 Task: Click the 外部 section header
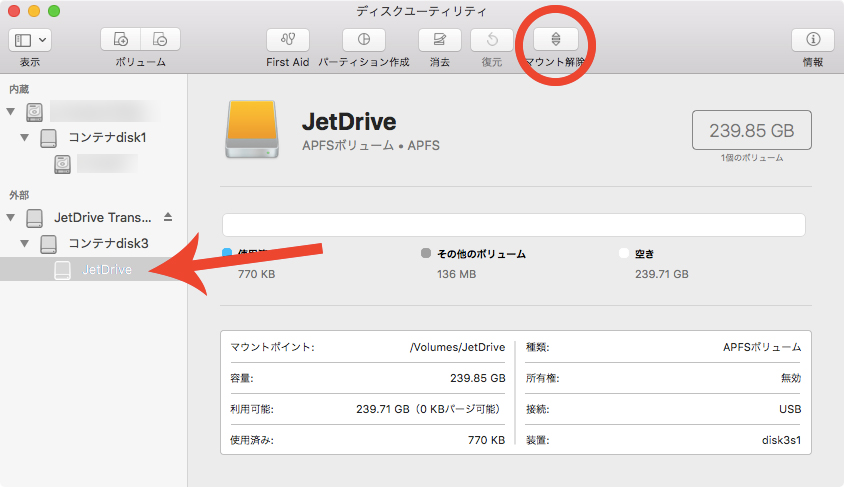pos(19,195)
